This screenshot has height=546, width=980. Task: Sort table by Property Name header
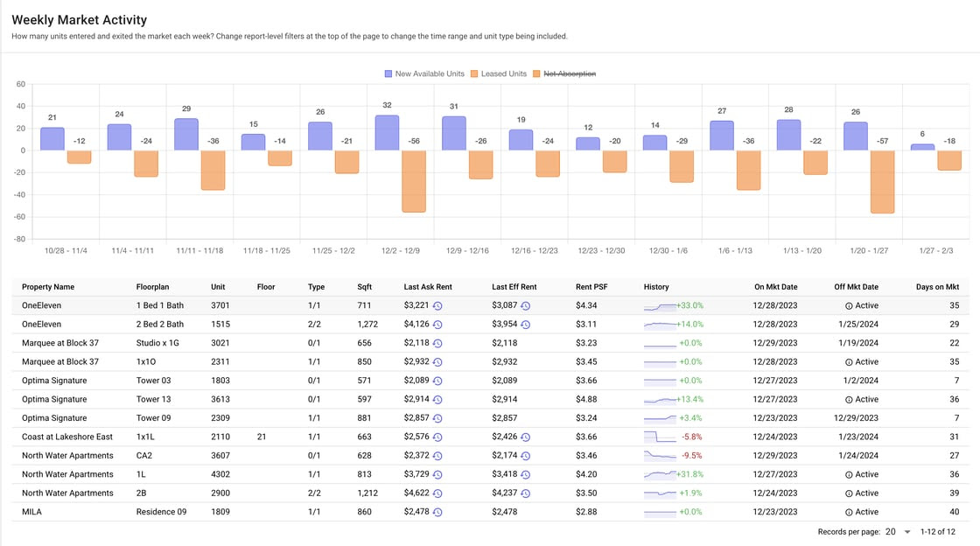pyautogui.click(x=48, y=287)
